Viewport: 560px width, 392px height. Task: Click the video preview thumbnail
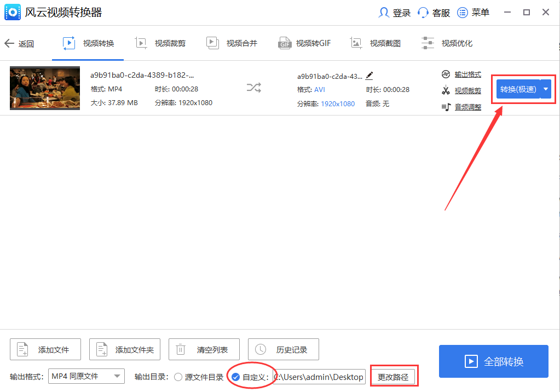(44, 88)
